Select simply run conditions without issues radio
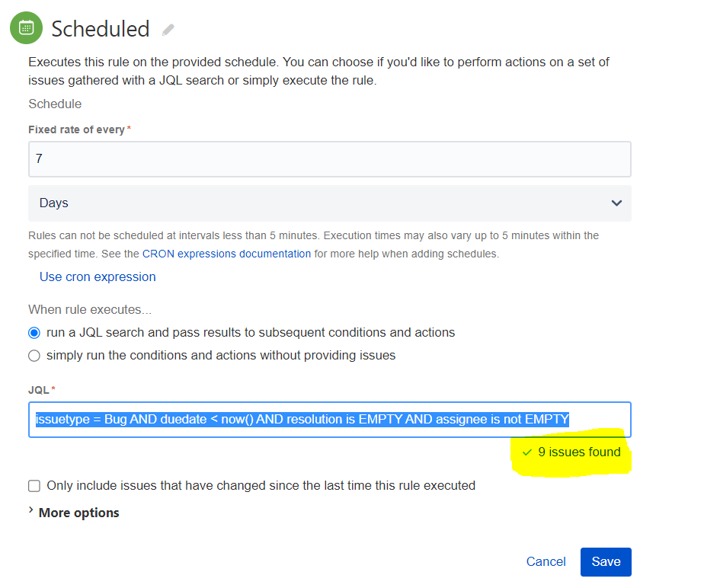This screenshot has height=588, width=704. (34, 356)
